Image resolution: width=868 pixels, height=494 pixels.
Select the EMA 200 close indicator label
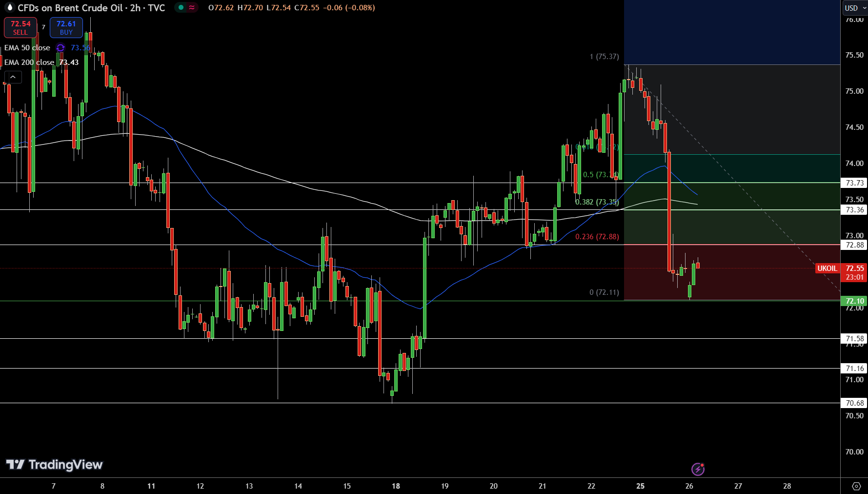pyautogui.click(x=29, y=62)
